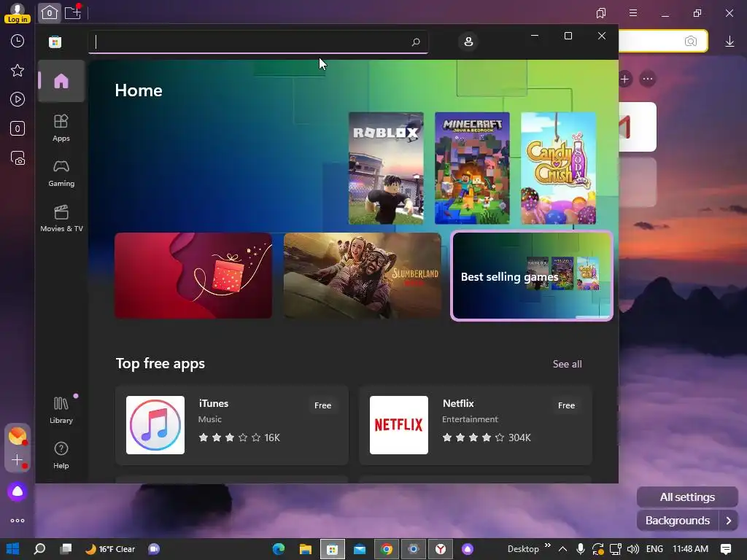
Task: Open the Candy Crush Soda tile
Action: coord(558,168)
